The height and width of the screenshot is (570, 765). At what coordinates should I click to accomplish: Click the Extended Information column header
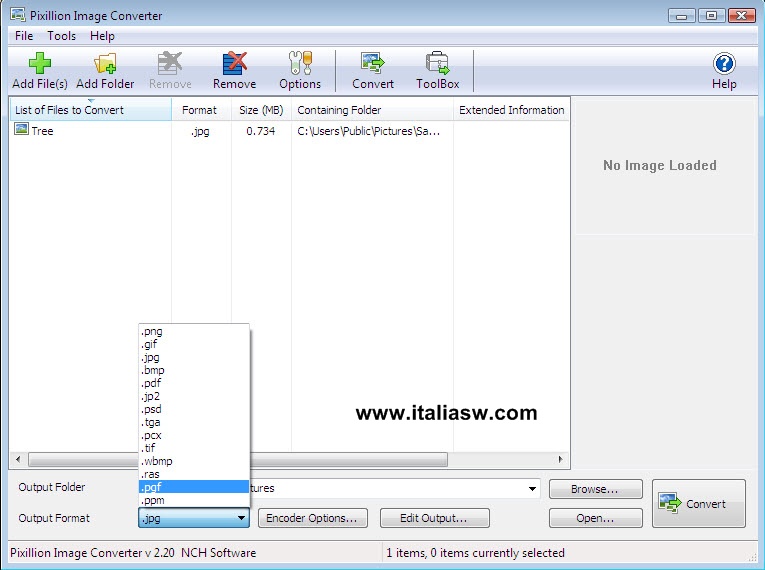[x=511, y=110]
